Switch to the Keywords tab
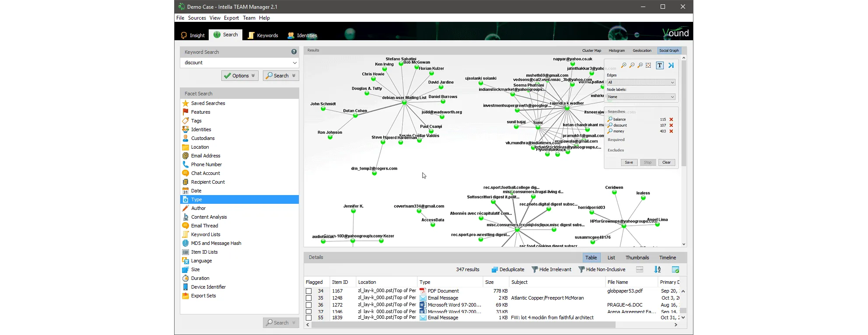The height and width of the screenshot is (335, 868). [x=263, y=35]
